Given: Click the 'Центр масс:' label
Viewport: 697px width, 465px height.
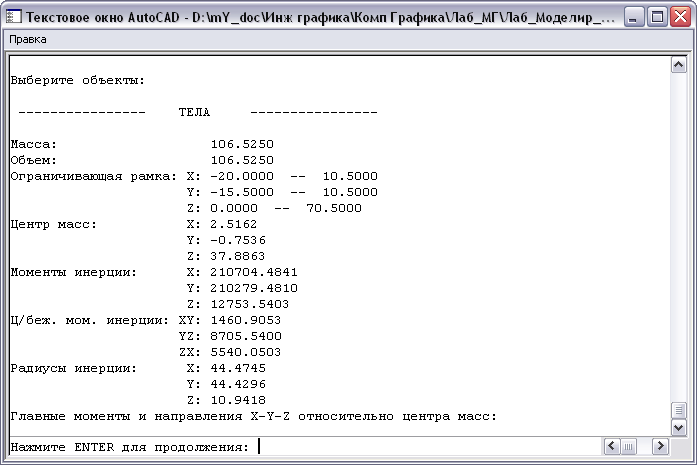Looking at the screenshot, I should [54, 225].
